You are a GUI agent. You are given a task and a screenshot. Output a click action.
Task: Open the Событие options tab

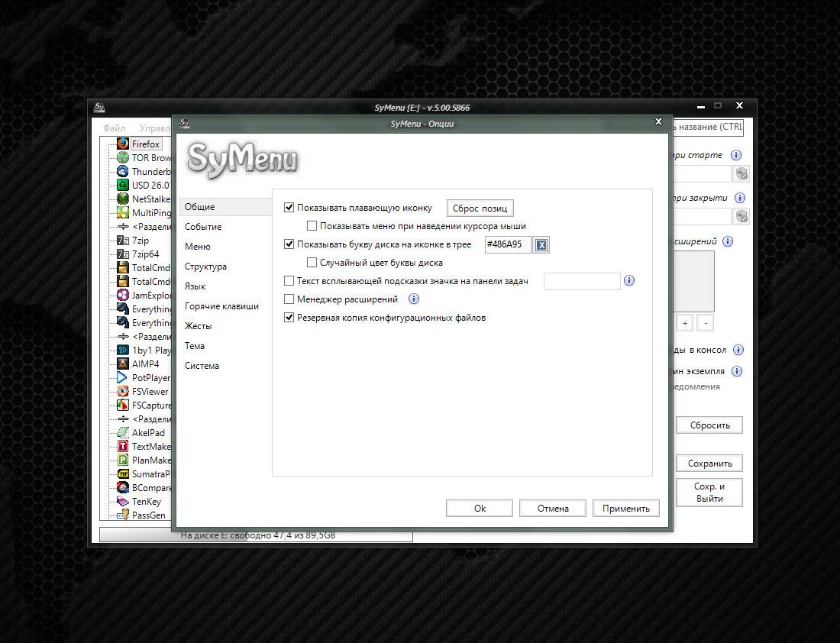coord(225,227)
